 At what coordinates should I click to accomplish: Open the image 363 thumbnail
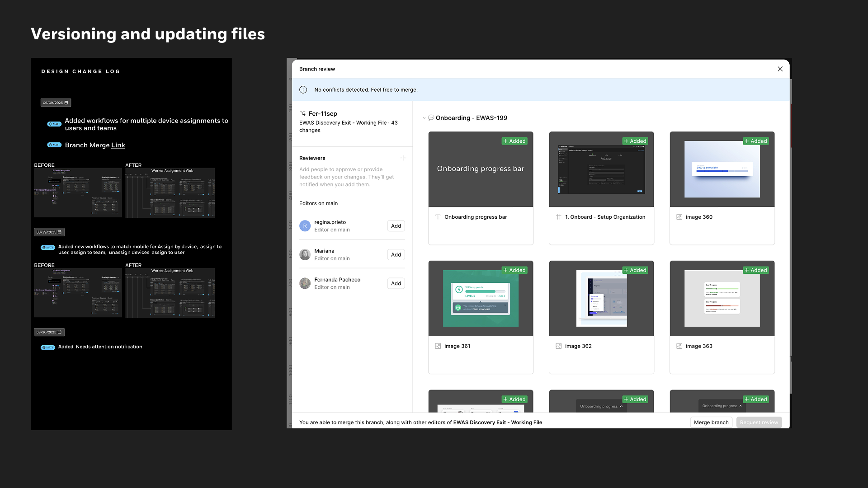(722, 298)
